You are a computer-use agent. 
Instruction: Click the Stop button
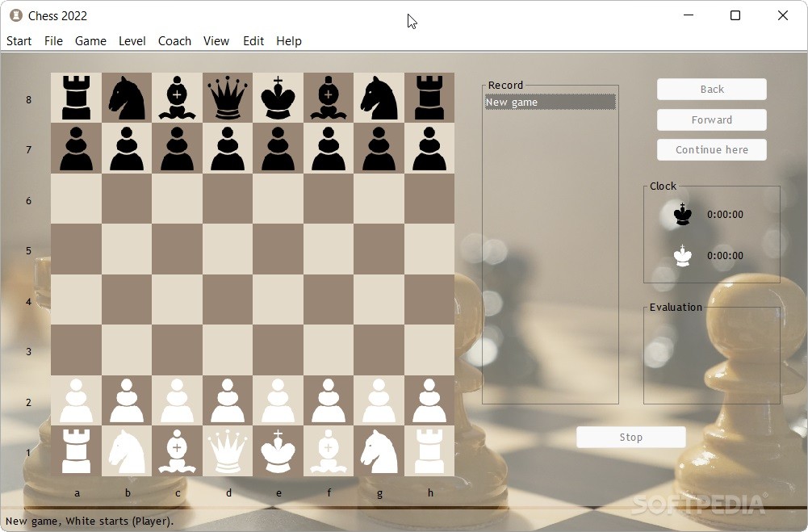tap(630, 438)
